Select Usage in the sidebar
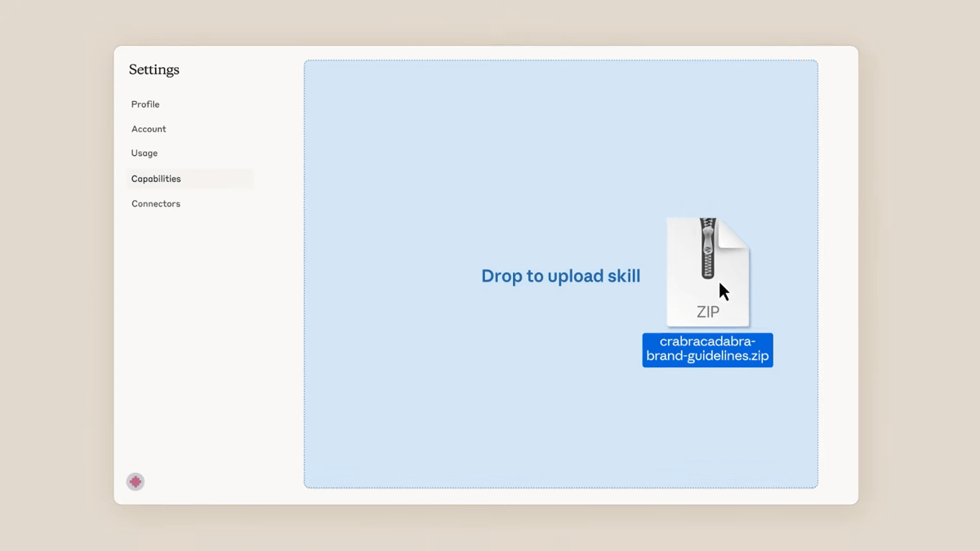This screenshot has width=980, height=551. pyautogui.click(x=145, y=153)
